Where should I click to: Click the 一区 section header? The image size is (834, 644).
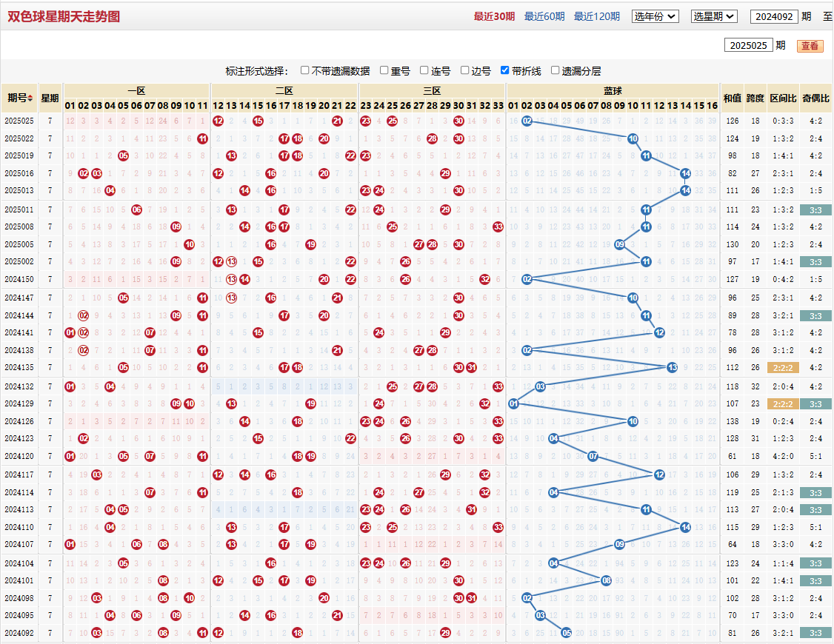136,91
